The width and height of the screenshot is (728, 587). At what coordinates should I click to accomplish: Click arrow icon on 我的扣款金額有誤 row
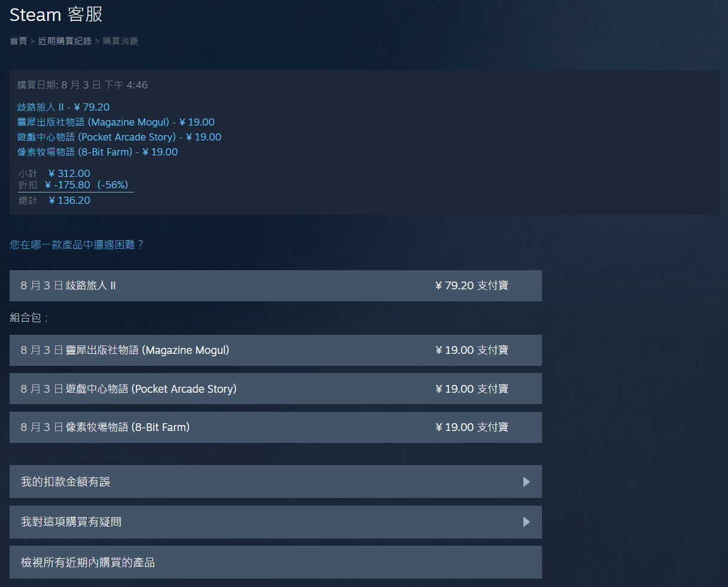point(526,482)
